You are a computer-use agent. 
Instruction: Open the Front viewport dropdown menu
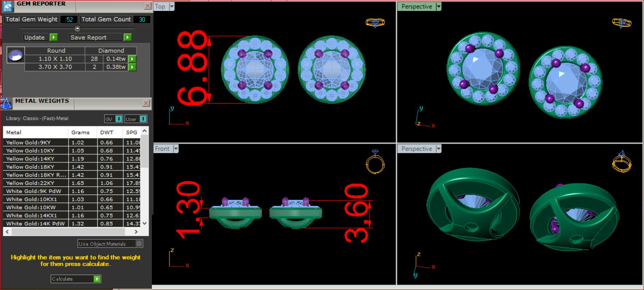coord(176,149)
